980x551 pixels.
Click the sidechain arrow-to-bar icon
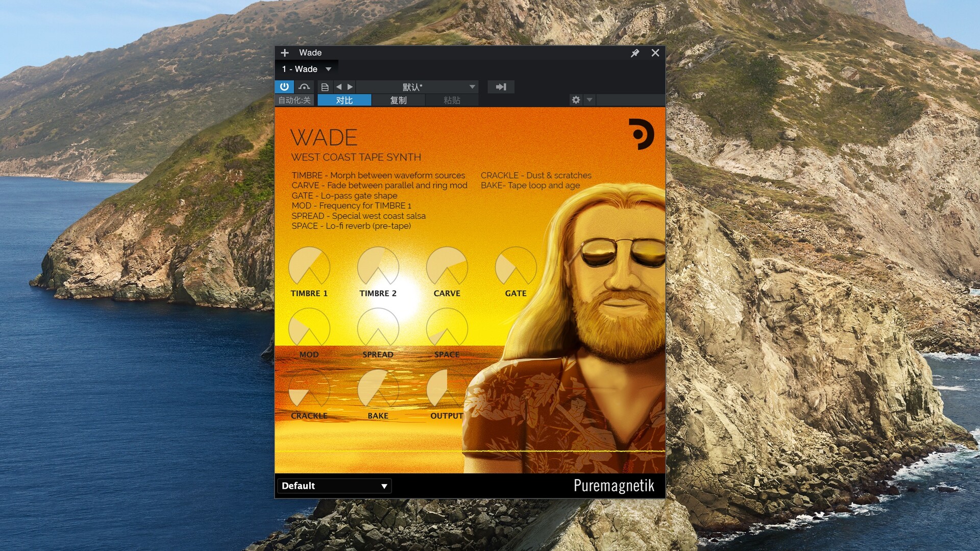click(501, 87)
